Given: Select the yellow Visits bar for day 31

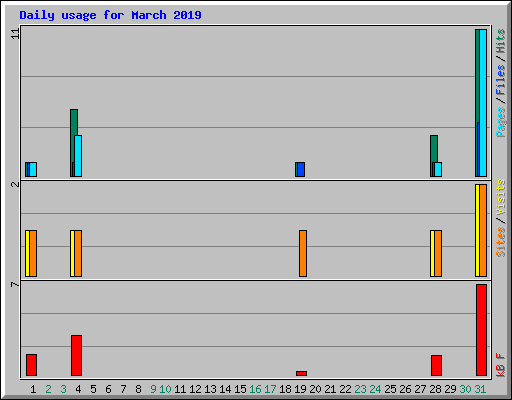Looking at the screenshot, I should pos(477,230).
